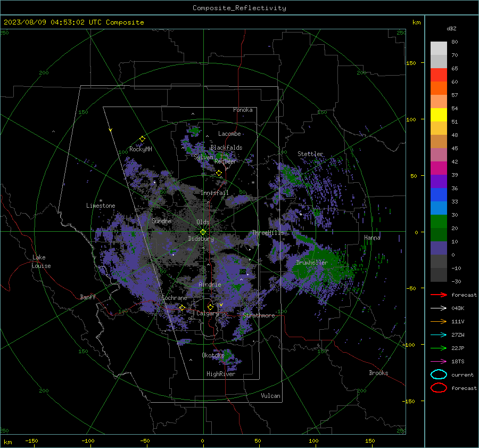Click the magenta 39–42 dBZ swatch
The image size is (479, 448).
pos(439,168)
